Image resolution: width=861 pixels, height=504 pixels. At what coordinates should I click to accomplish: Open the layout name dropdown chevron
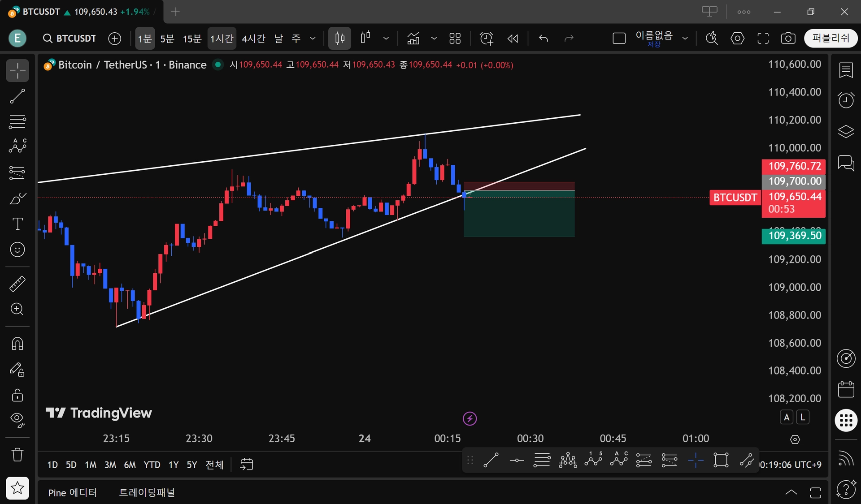tap(685, 39)
